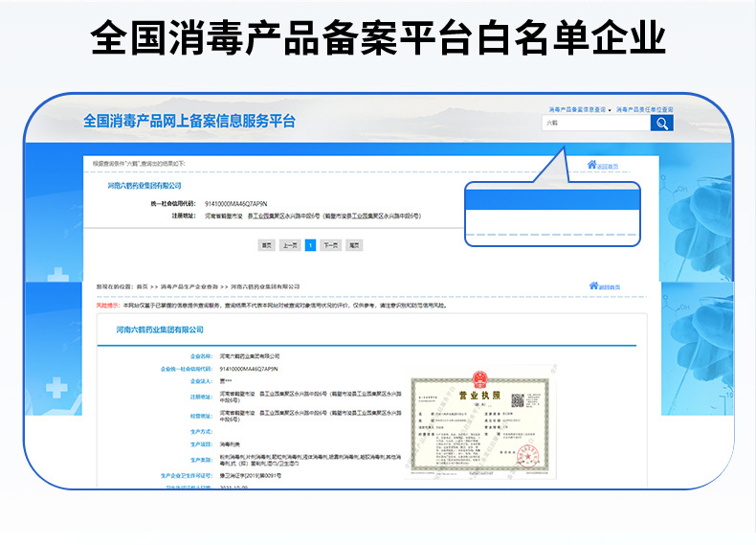Image resolution: width=756 pixels, height=545 pixels.
Task: Go to 首页 in pagination
Action: point(267,245)
